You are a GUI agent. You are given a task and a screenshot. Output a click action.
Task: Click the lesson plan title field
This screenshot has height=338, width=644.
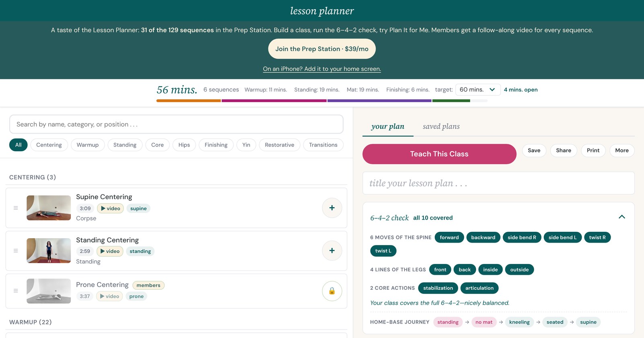tap(499, 183)
